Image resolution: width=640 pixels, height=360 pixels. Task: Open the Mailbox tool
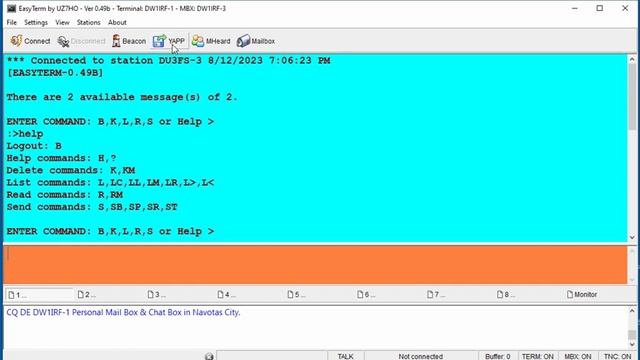[x=256, y=41]
